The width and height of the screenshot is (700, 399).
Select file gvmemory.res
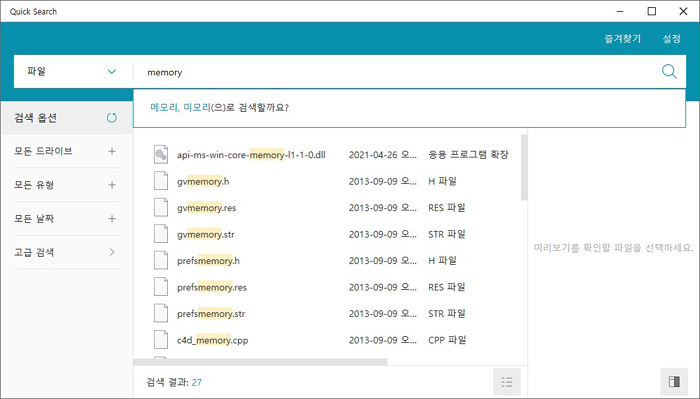[206, 208]
